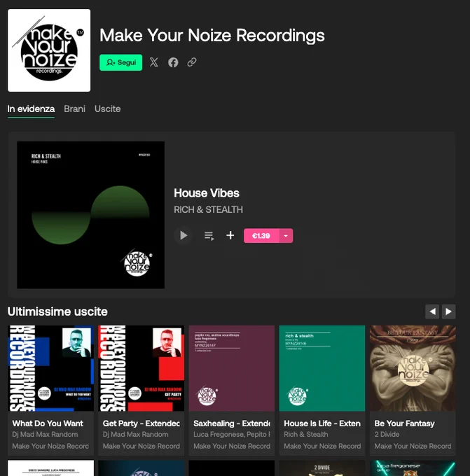Open the RICH & STEALTH artist link
Image resolution: width=470 pixels, height=476 pixels.
coord(209,209)
